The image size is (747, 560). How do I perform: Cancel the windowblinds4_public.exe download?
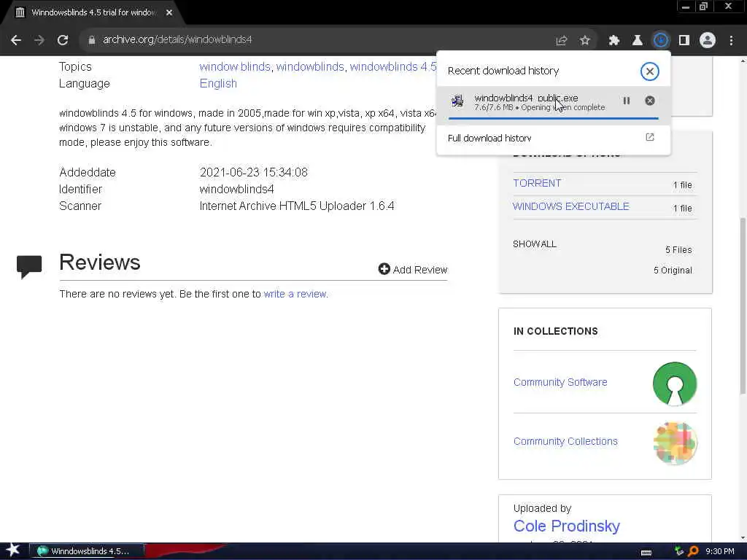[x=650, y=101]
